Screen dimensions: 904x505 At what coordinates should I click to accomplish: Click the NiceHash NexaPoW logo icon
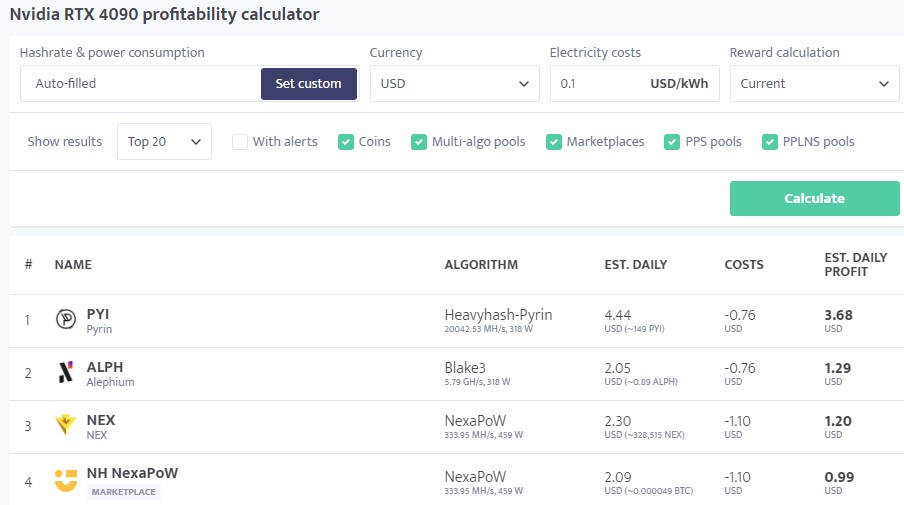pyautogui.click(x=66, y=480)
